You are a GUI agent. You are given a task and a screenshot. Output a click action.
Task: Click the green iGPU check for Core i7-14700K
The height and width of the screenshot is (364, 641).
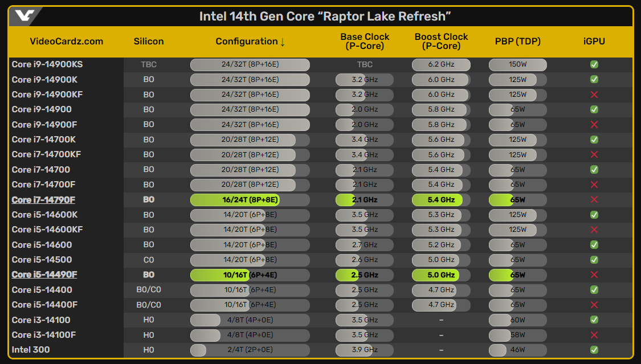594,140
